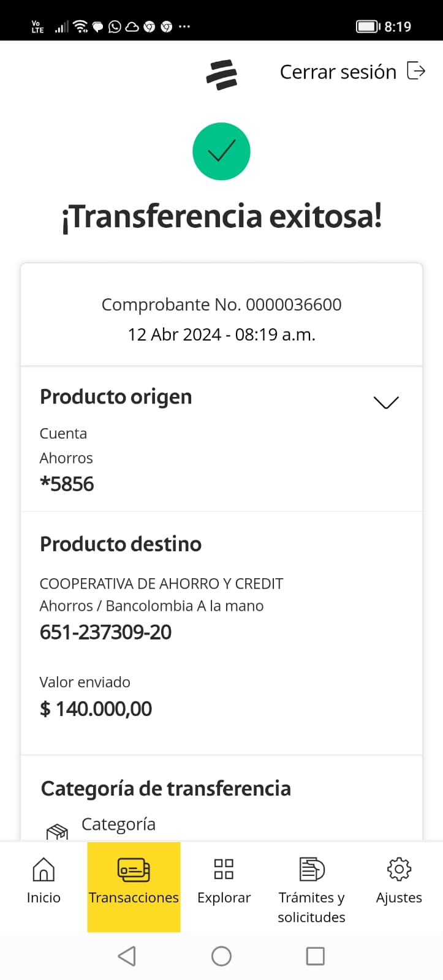443x980 pixels.
Task: Tap the Explorar grid icon
Action: (224, 869)
